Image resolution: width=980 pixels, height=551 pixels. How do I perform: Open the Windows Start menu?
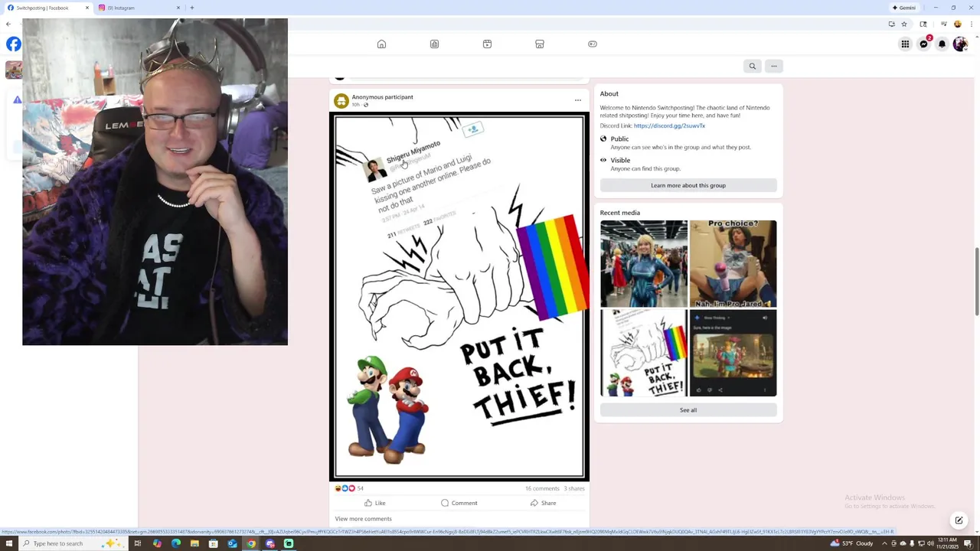pyautogui.click(x=8, y=543)
